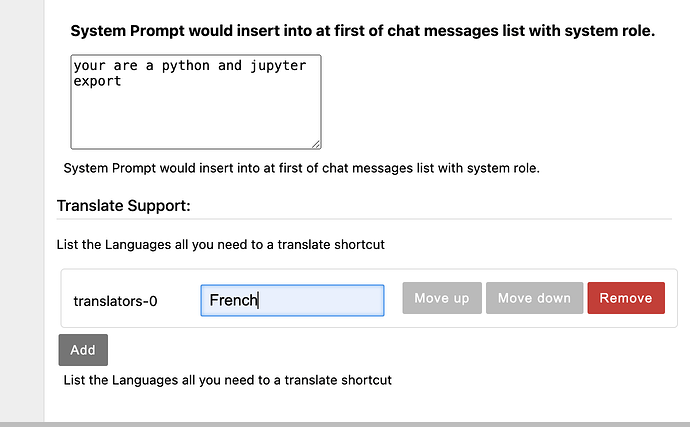Focus the French language input field

(292, 300)
